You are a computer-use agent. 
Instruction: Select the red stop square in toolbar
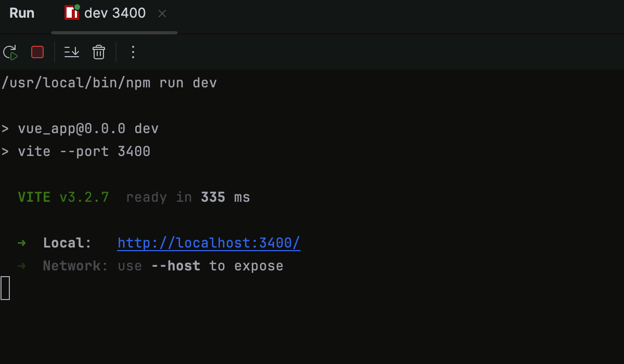click(37, 52)
